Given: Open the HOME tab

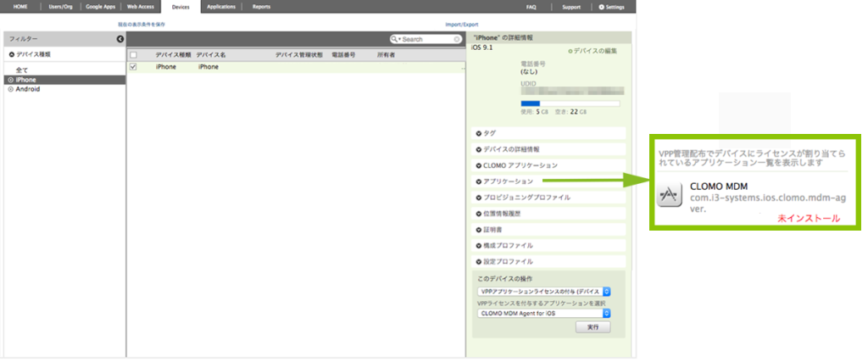Looking at the screenshot, I should (x=20, y=7).
